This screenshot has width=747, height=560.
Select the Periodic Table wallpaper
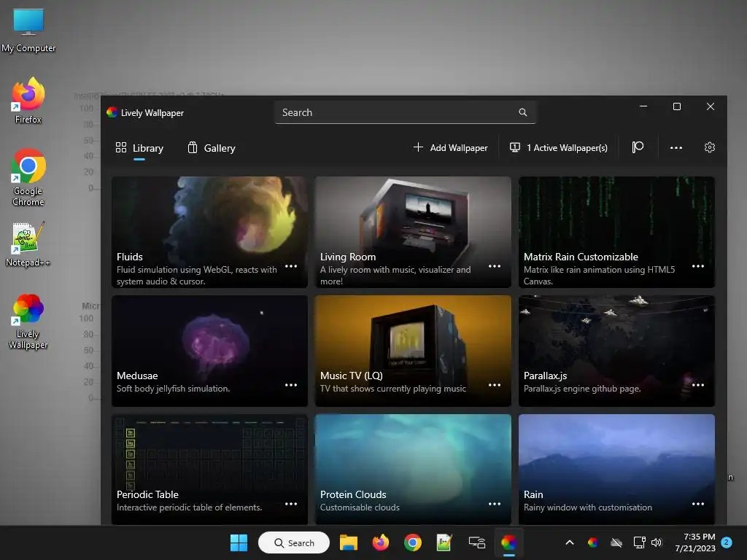tap(209, 470)
